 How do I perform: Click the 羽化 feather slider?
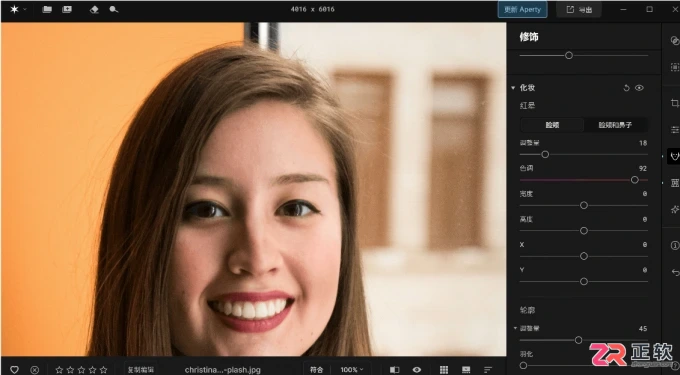584,365
